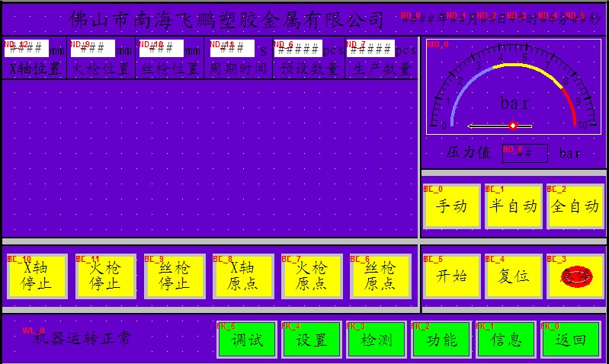Open the 功能 function screen
Viewport: 609px width, 364px height.
tap(440, 340)
